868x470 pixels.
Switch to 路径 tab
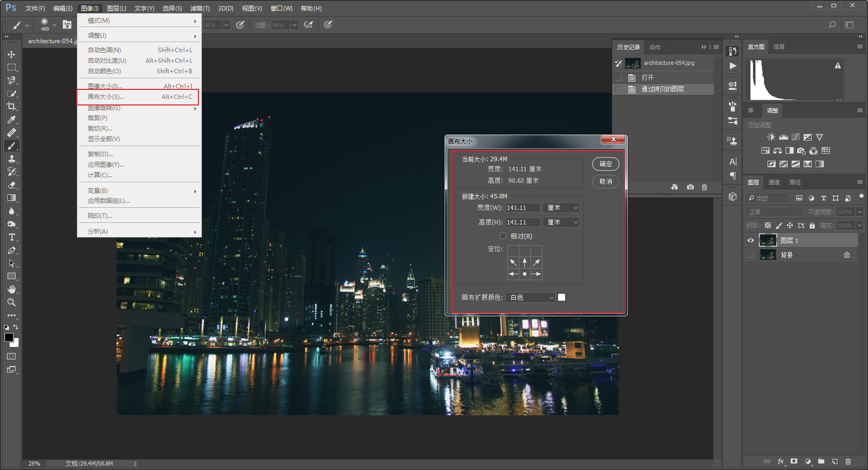point(795,182)
